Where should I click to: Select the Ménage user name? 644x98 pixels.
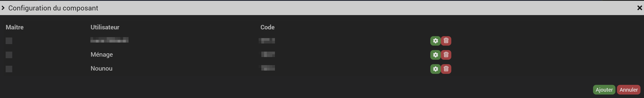pos(102,55)
